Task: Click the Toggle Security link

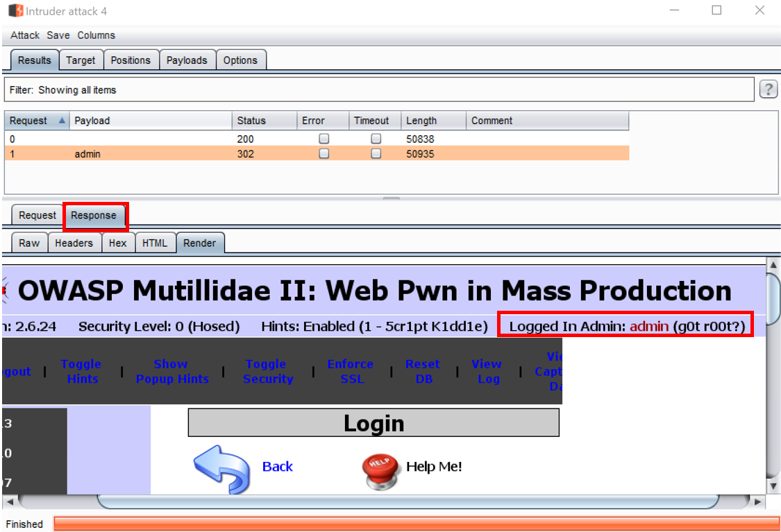Action: [267, 371]
